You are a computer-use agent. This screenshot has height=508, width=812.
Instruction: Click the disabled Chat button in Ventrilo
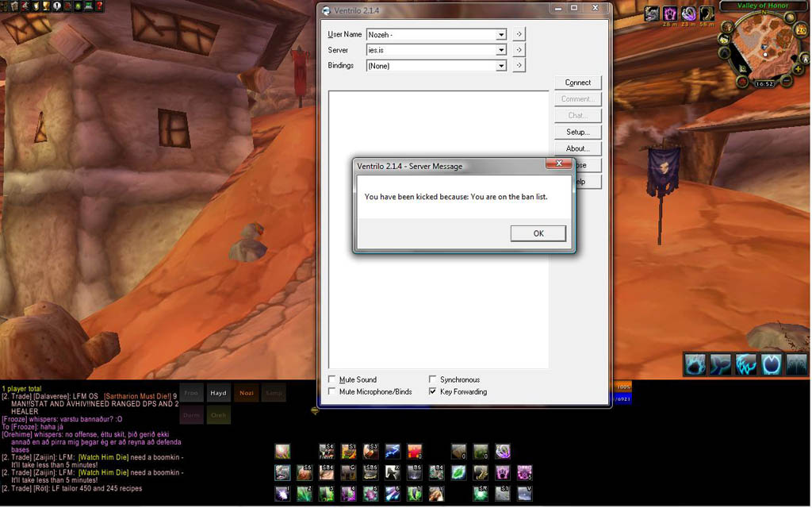point(577,116)
